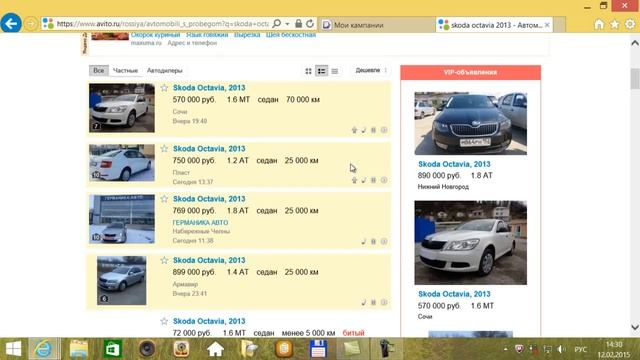Screen dimensions: 640x360
Task: Click trash icon in 899 000 row
Action: click(373, 303)
